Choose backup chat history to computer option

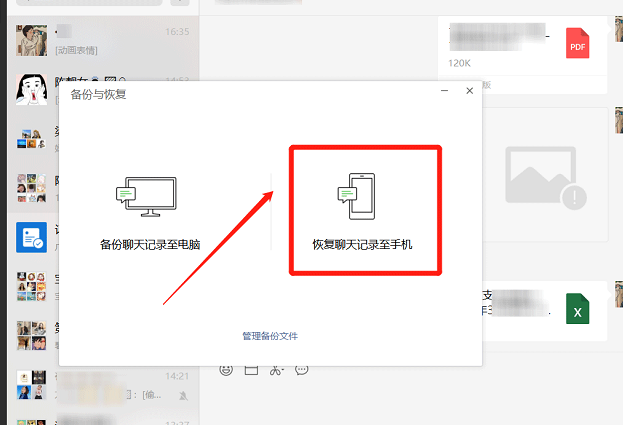(x=149, y=212)
